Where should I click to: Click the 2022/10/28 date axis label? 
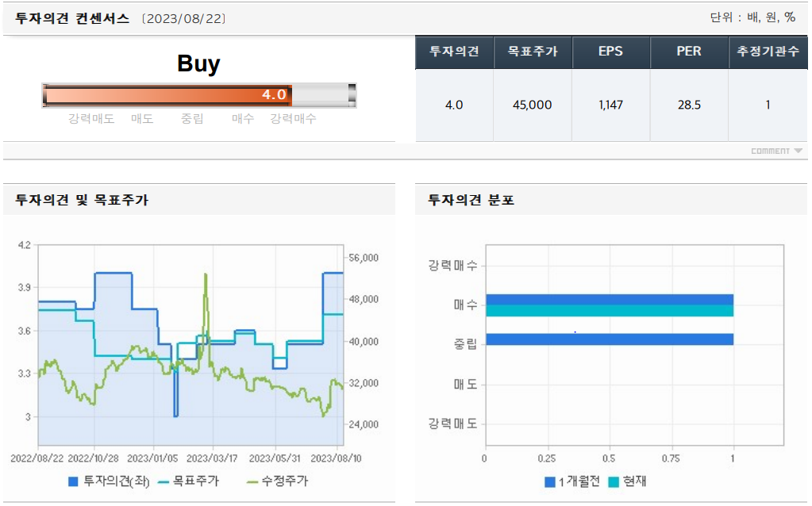coord(93,458)
